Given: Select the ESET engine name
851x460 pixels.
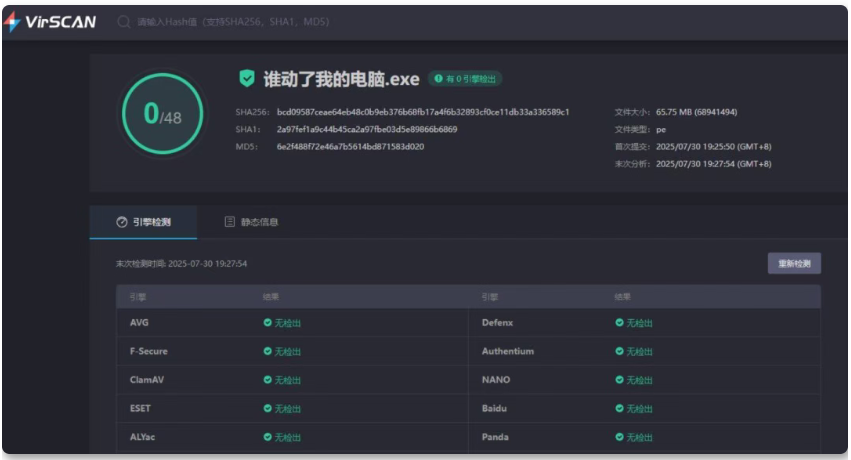Looking at the screenshot, I should coord(140,408).
